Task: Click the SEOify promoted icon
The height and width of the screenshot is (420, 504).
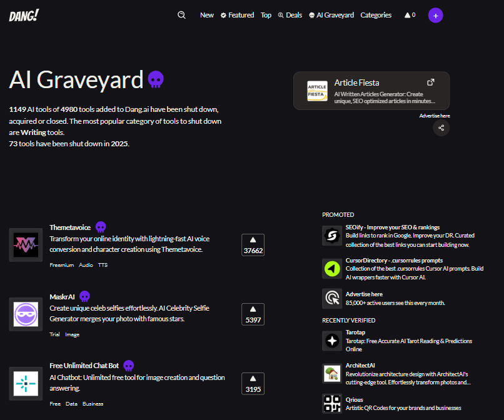Action: click(x=332, y=236)
